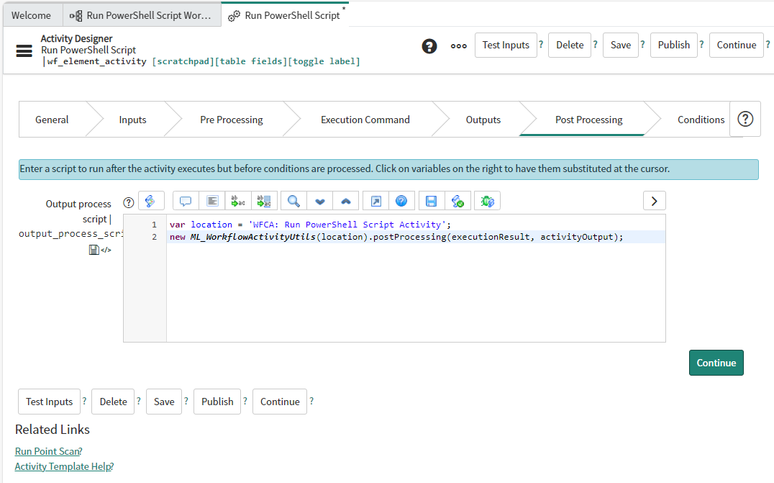Screen dimensions: 774x483
Task: Select the Post Processing step
Action: coord(589,120)
